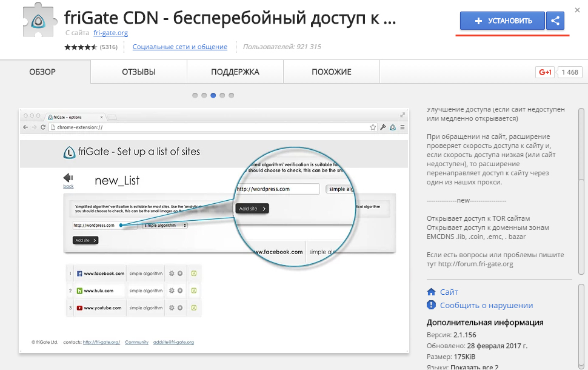Click the lower details panel scrollbar
The width and height of the screenshot is (588, 370).
click(581, 326)
